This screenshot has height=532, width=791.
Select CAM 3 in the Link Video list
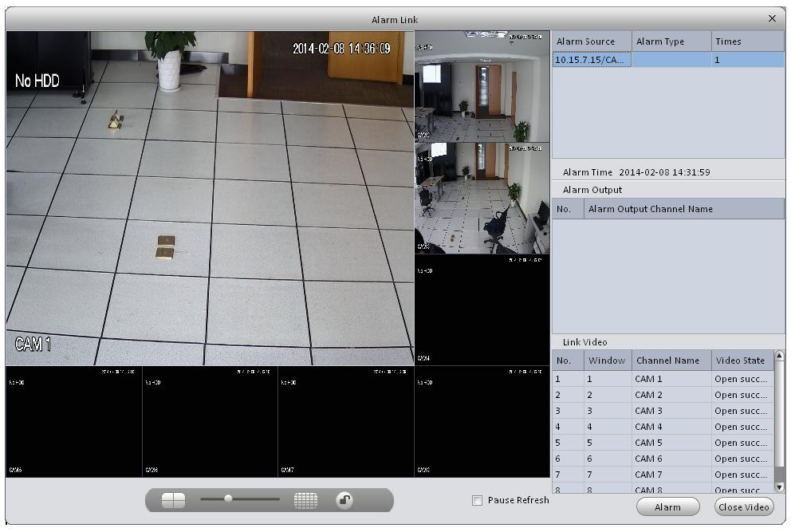click(x=663, y=411)
